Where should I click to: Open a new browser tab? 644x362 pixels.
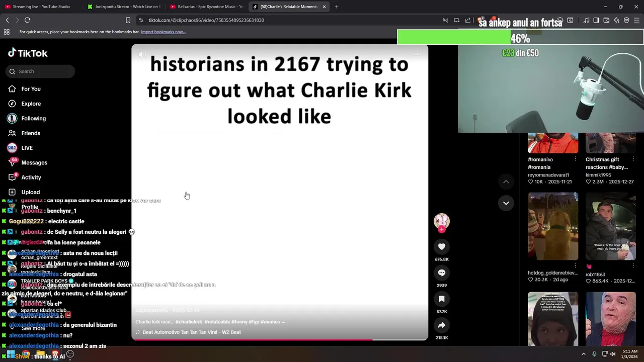[337, 7]
